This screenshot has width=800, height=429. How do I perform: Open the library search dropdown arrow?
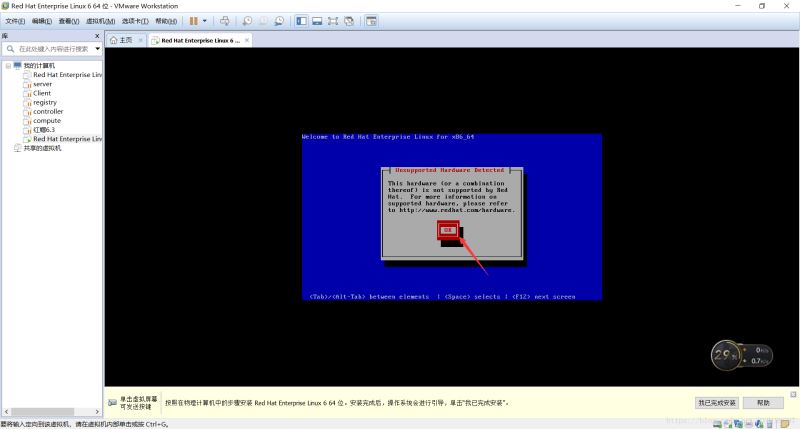click(x=97, y=48)
